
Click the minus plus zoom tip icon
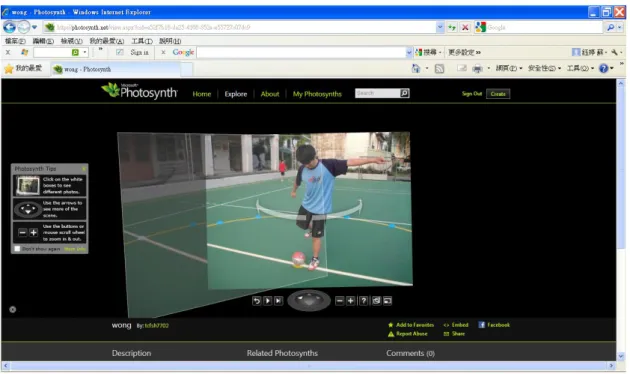point(28,232)
